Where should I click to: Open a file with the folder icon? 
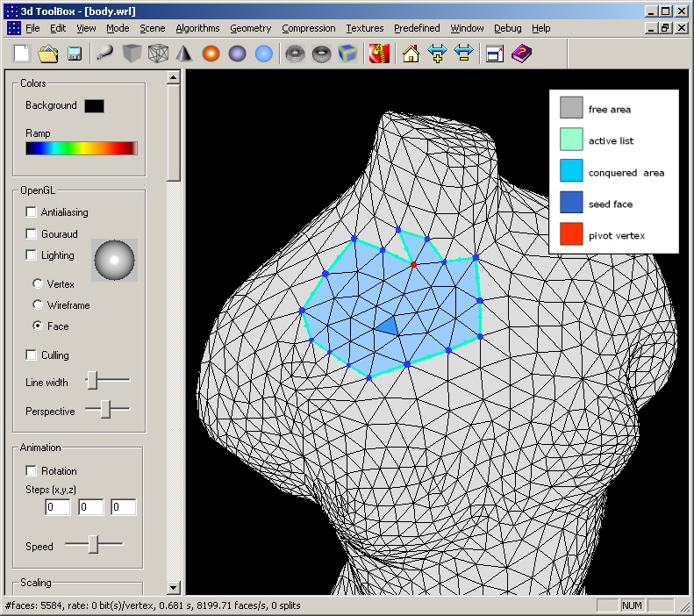point(47,54)
